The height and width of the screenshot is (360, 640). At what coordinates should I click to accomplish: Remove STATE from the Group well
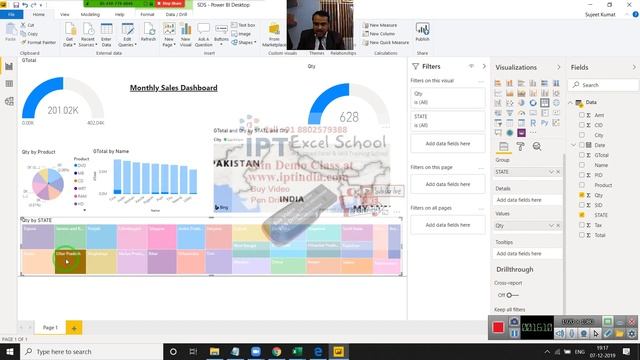[x=558, y=172]
